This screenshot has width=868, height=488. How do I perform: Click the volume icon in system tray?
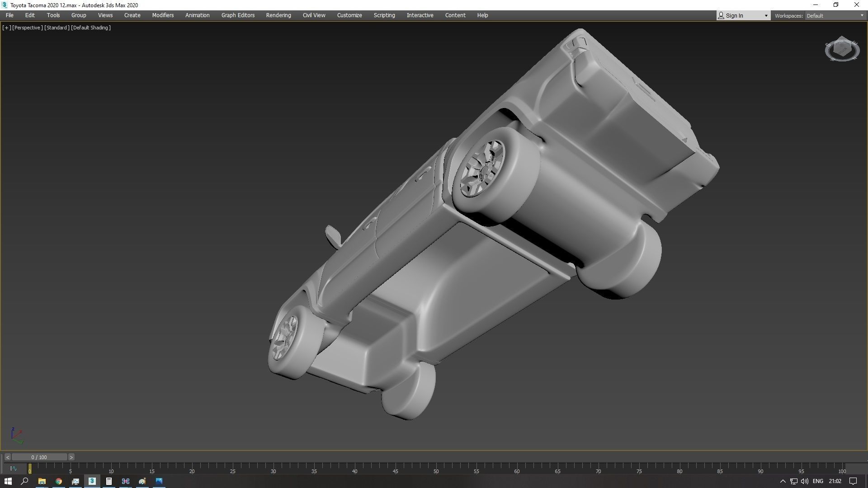click(x=804, y=481)
